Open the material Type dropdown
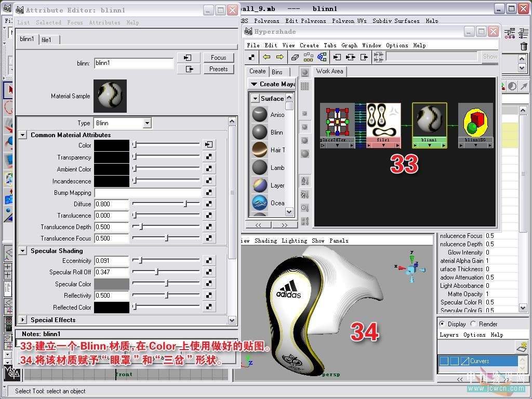This screenshot has height=399, width=532. point(147,123)
